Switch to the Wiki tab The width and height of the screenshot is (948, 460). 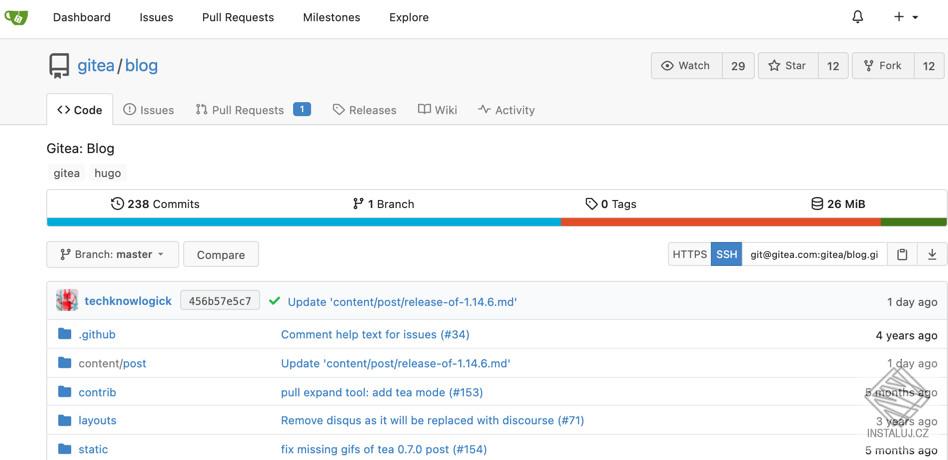pyautogui.click(x=437, y=110)
